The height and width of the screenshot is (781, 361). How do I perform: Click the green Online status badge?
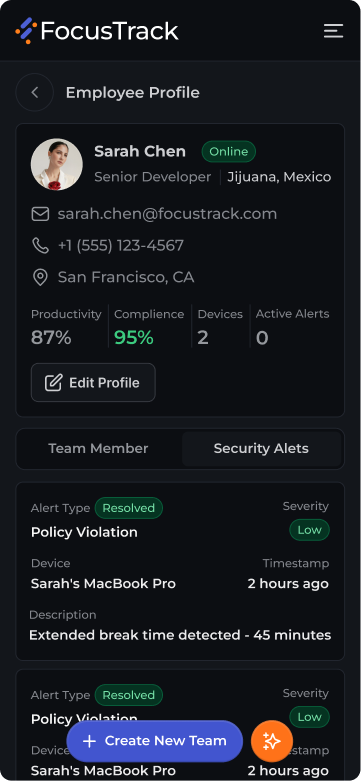(x=229, y=151)
